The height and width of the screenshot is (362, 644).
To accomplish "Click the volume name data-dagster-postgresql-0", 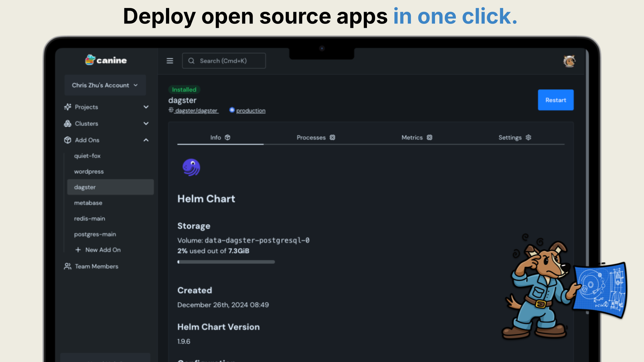I will pos(257,240).
